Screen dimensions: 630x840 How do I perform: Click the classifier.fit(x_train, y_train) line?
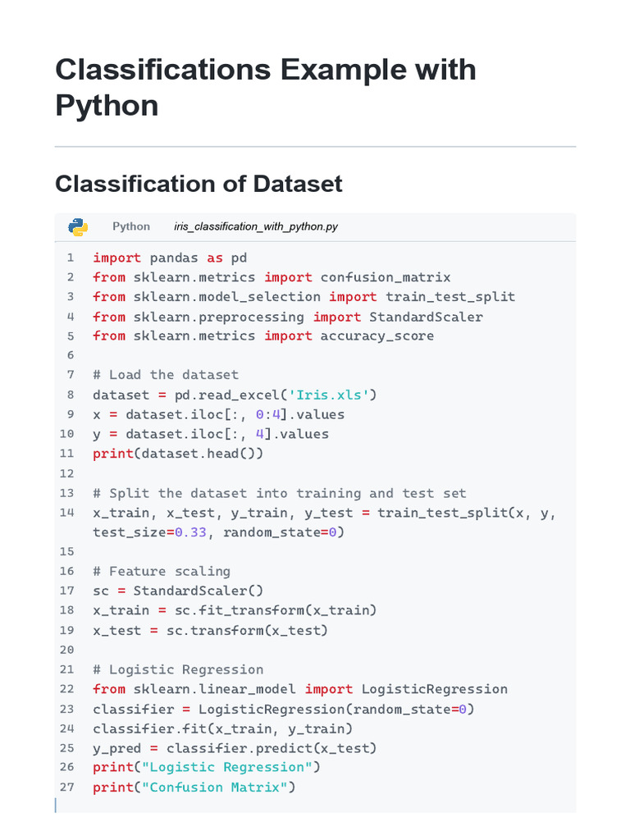point(222,728)
